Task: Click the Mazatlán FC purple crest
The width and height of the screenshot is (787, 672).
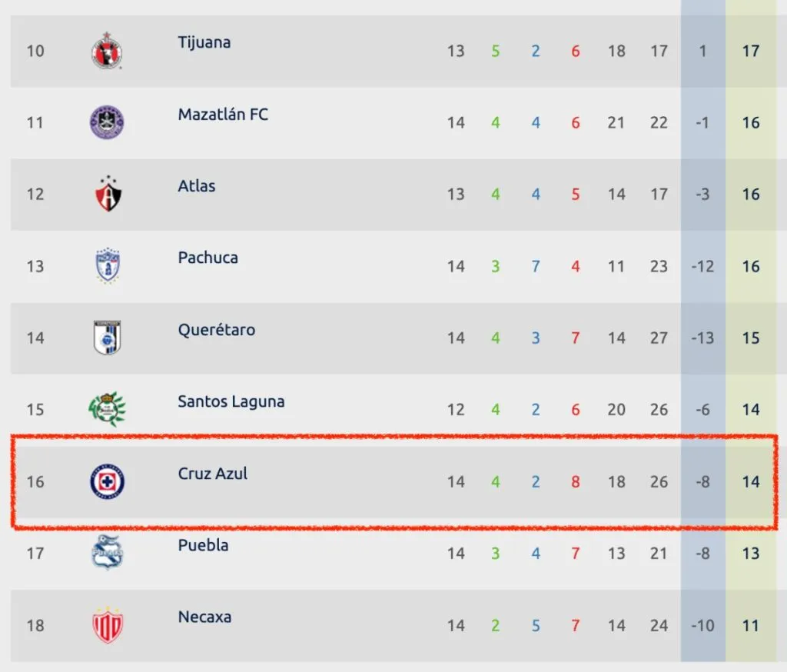Action: (107, 123)
